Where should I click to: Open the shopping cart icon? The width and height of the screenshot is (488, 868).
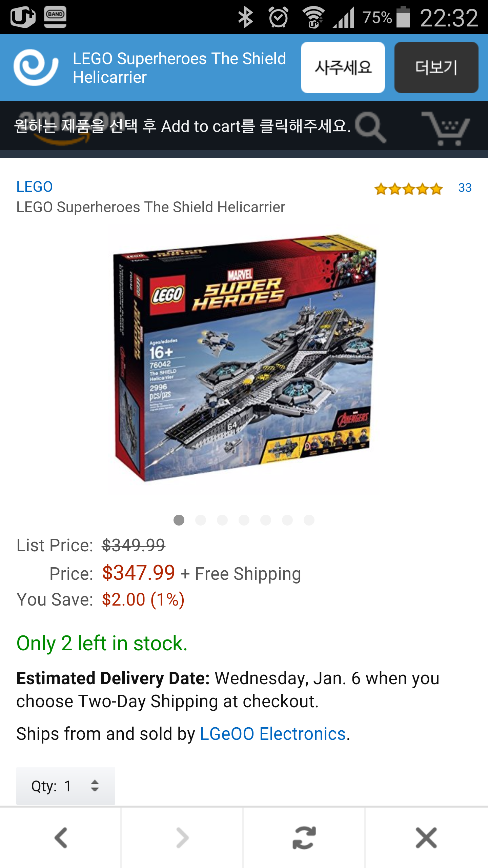446,128
